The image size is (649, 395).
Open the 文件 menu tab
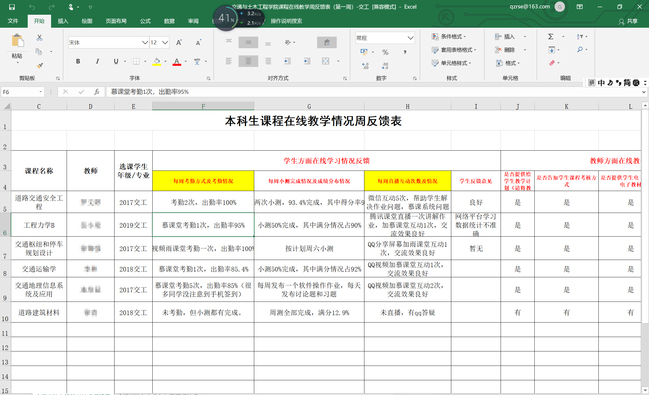point(13,21)
